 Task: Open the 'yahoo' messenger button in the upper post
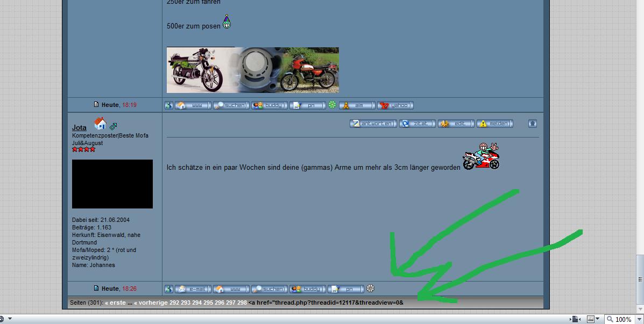395,105
